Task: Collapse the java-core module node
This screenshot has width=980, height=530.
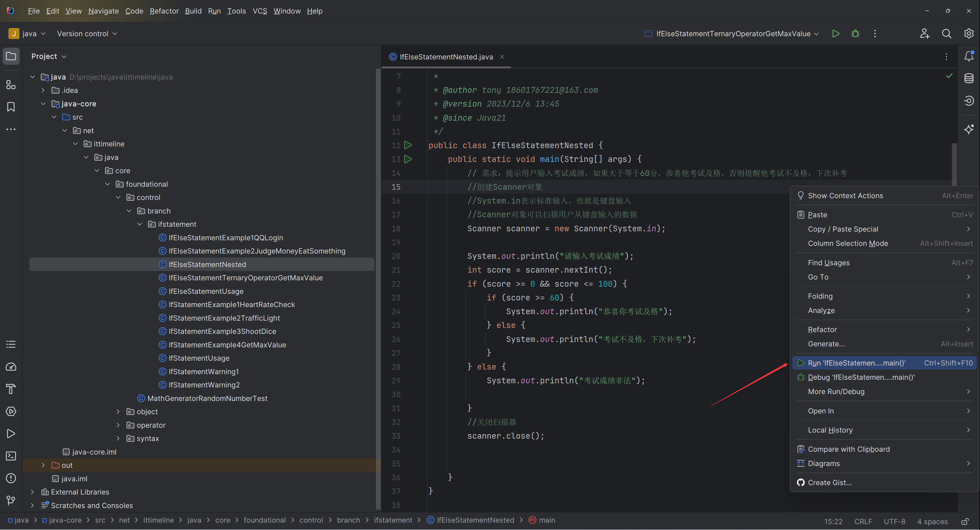Action: [x=43, y=104]
